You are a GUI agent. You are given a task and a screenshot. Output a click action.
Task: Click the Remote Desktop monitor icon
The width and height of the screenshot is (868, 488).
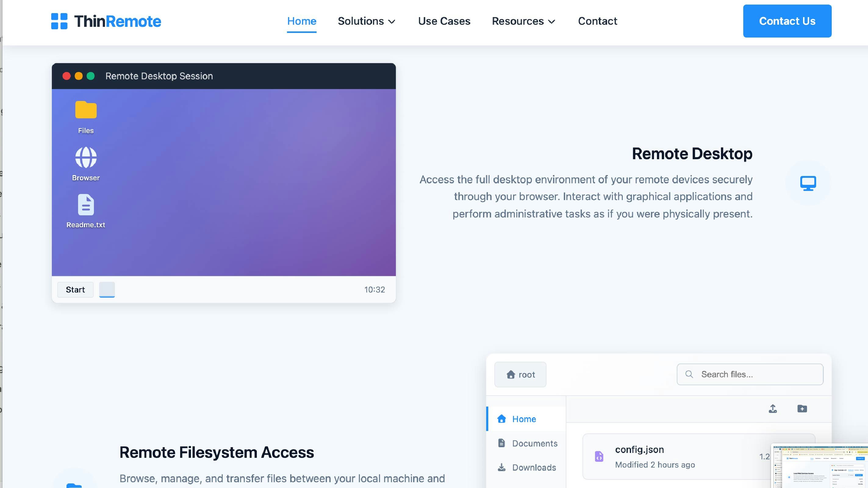pyautogui.click(x=808, y=183)
